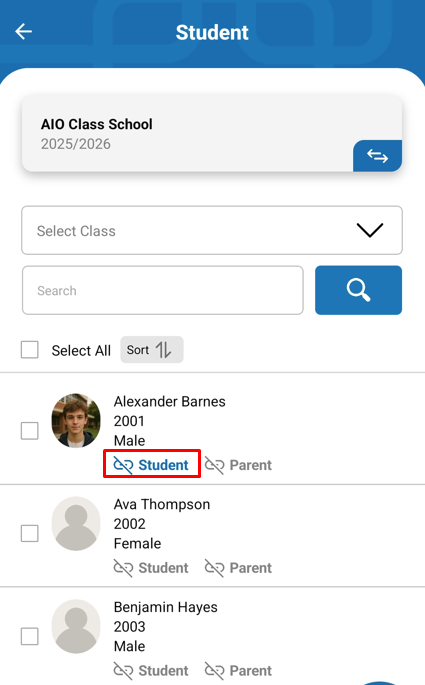
Task: Click the 2025/2026 school year text
Action: coord(76,144)
